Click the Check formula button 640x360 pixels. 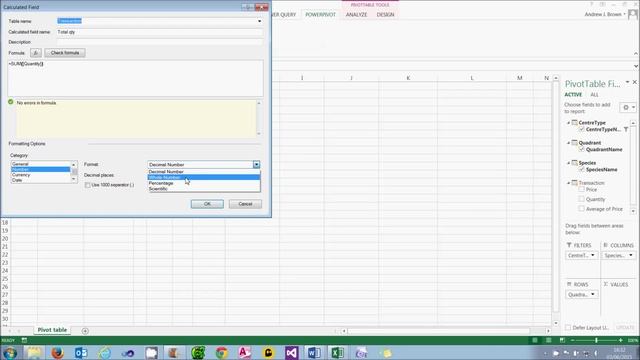coord(65,53)
